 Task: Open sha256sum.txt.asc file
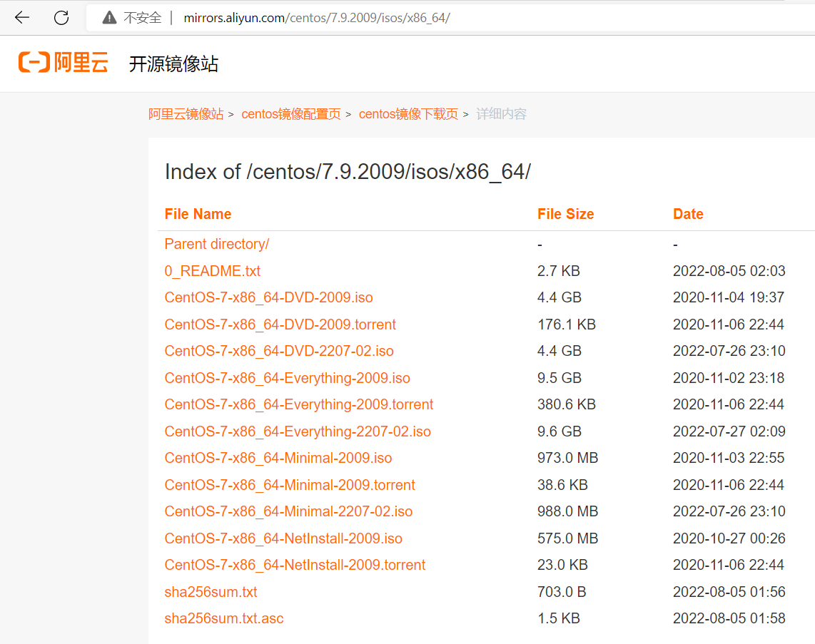click(224, 618)
